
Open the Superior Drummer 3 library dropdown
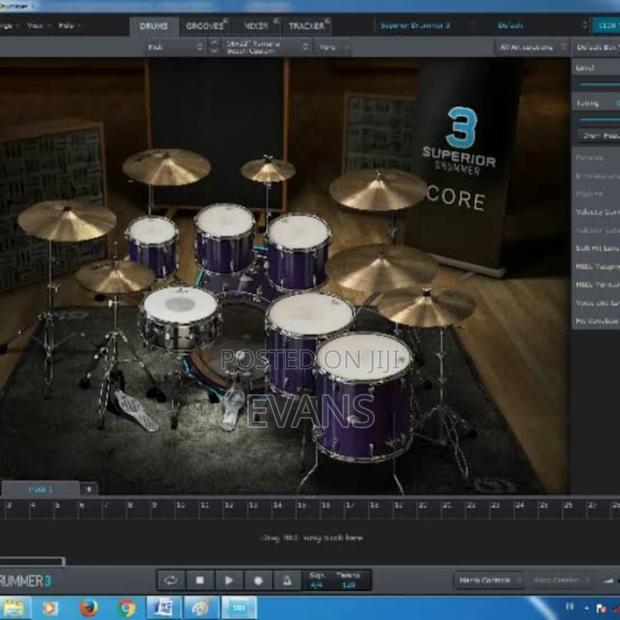click(425, 26)
